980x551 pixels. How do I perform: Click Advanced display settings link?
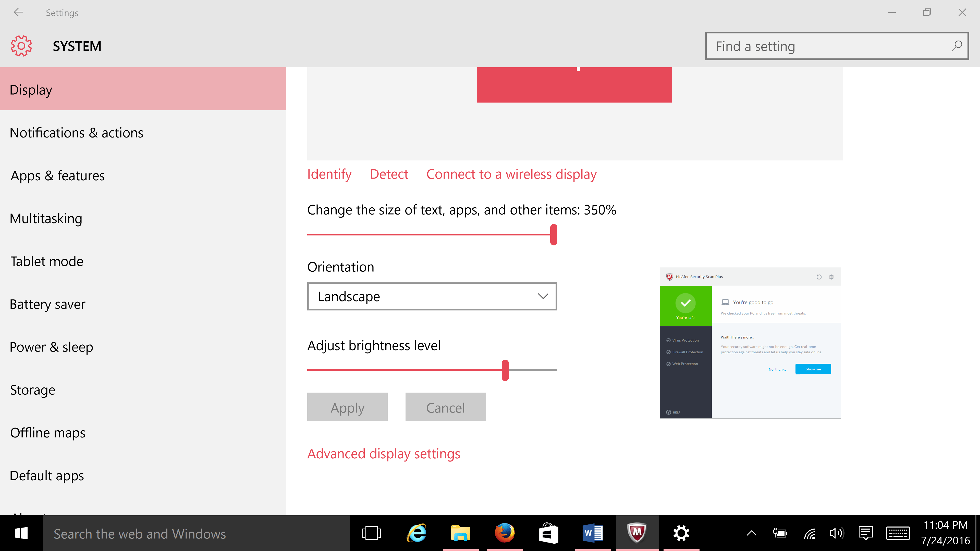tap(384, 454)
